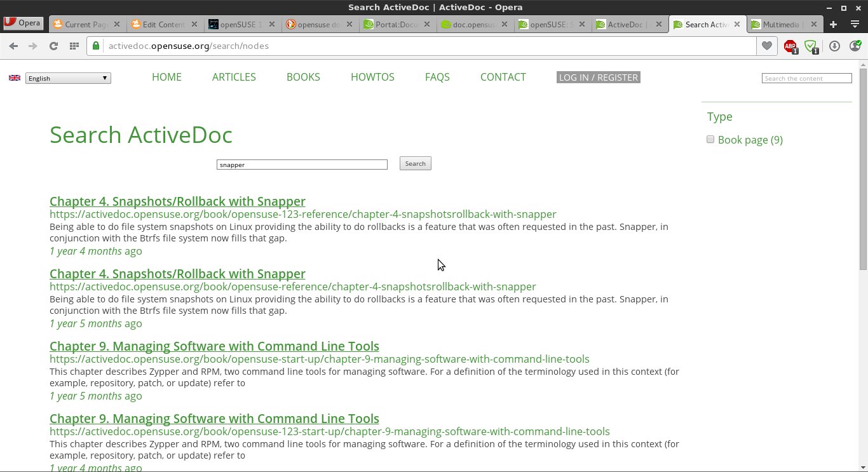Open the ARTICLES navigation item
Screen dimensions: 868x472
pyautogui.click(x=234, y=77)
